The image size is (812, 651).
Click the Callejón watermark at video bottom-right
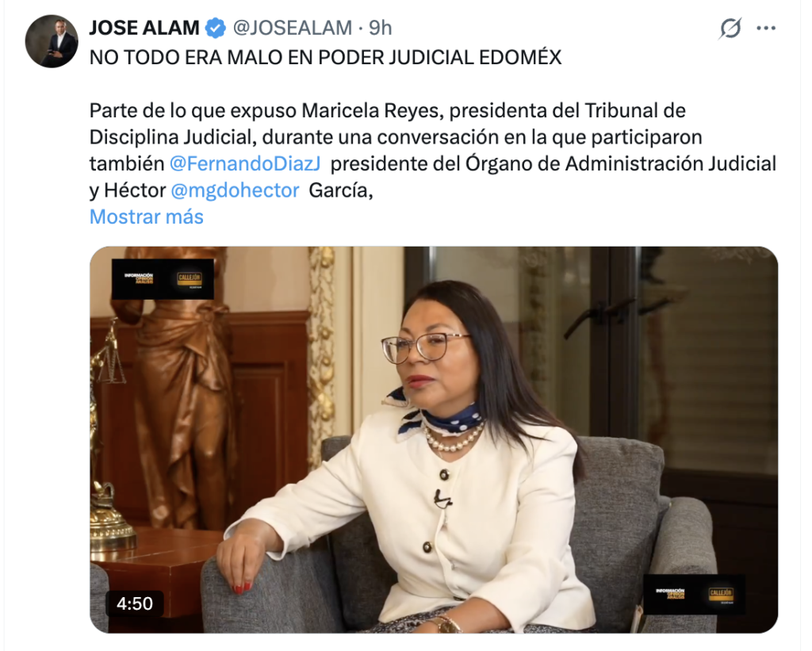(695, 594)
